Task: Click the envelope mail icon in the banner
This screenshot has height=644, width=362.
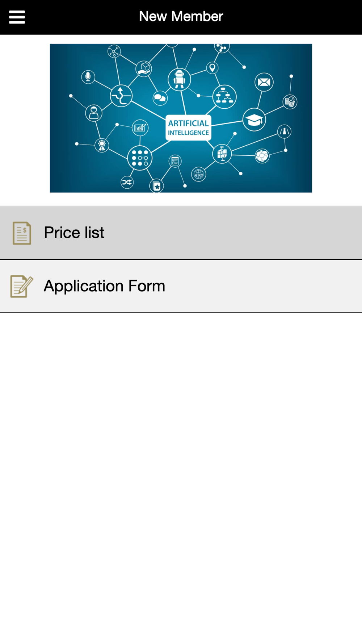Action: click(x=264, y=82)
